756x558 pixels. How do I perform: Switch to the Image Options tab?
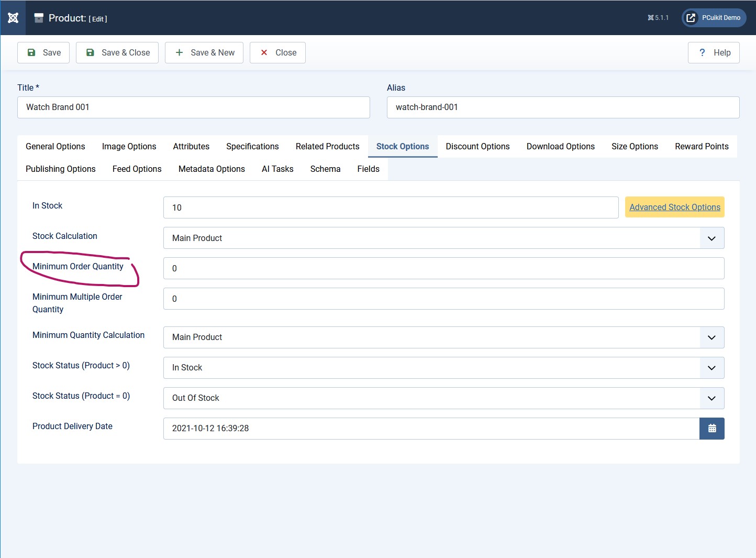coord(129,147)
